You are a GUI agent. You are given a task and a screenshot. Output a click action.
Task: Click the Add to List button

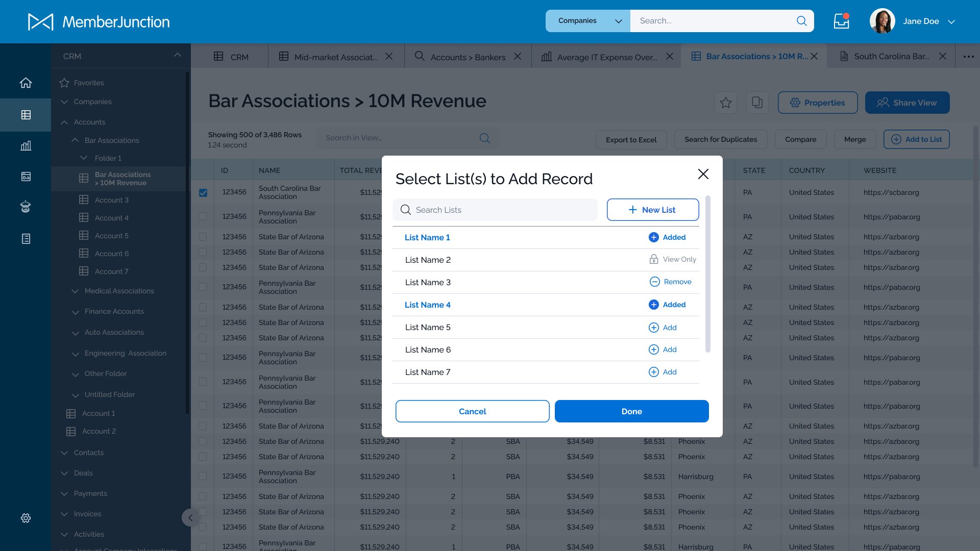(x=916, y=139)
